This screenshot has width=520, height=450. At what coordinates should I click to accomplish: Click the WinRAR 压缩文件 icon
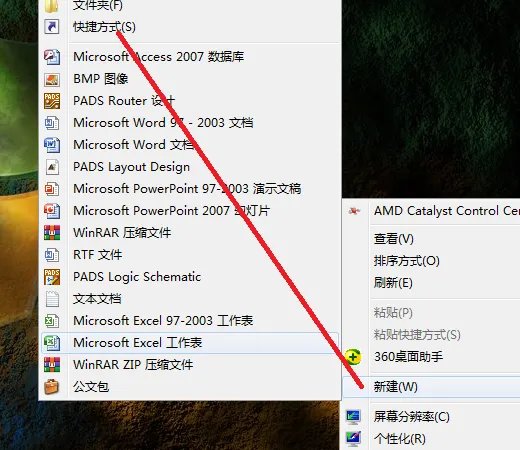[x=52, y=233]
